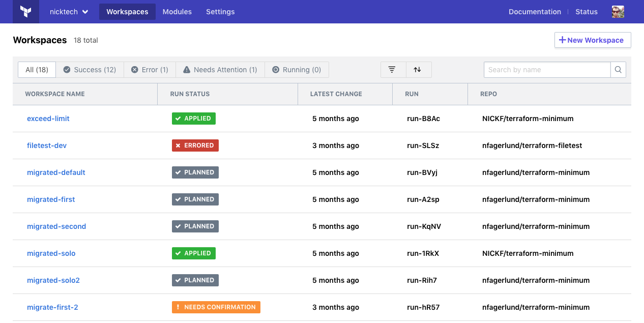Image resolution: width=644 pixels, height=323 pixels.
Task: Open the Modules tab
Action: pos(177,12)
